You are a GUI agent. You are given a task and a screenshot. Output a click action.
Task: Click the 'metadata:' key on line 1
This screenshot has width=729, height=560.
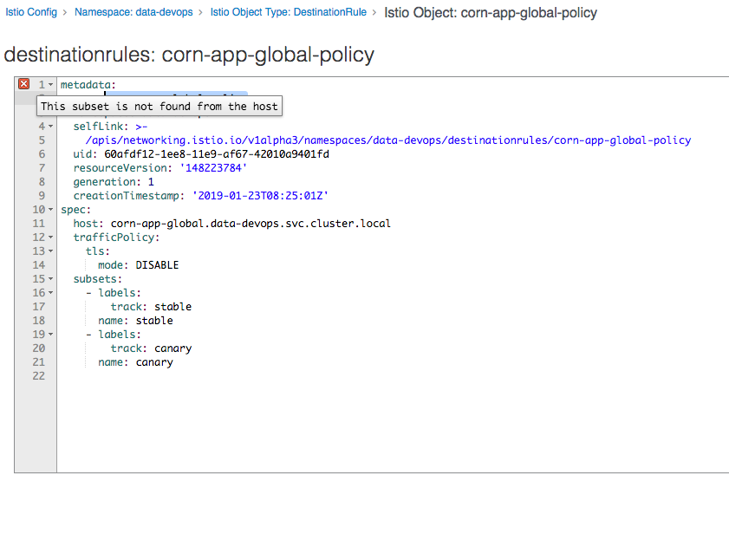[x=88, y=85]
